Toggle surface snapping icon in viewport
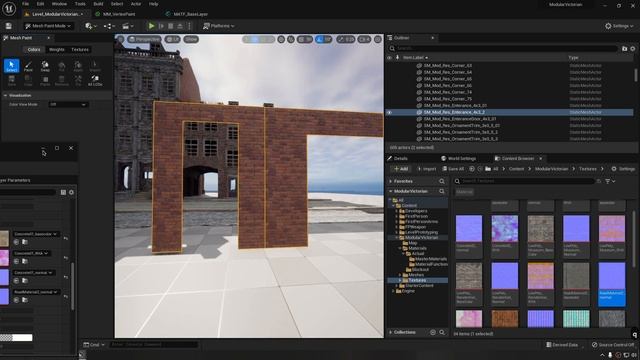The height and width of the screenshot is (360, 640). [x=291, y=39]
